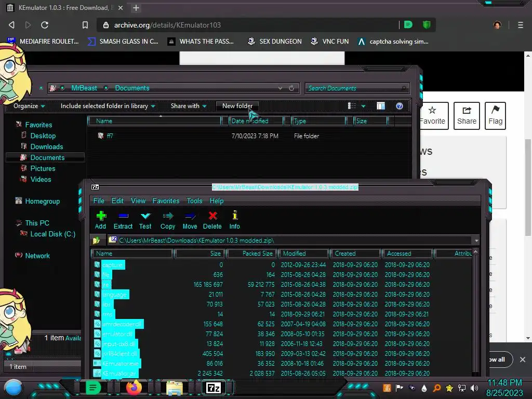
Task: Choose the Move tool in 7-Zip
Action: [x=190, y=220]
